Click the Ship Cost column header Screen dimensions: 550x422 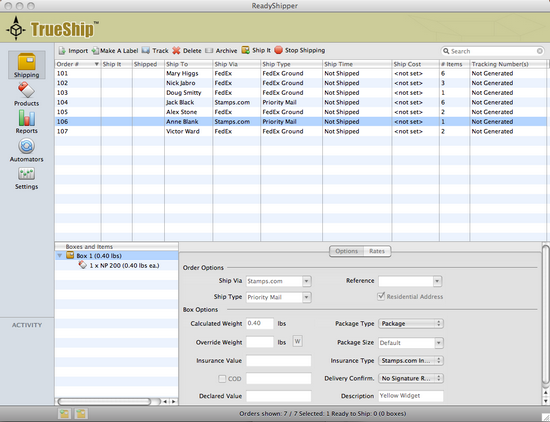415,64
